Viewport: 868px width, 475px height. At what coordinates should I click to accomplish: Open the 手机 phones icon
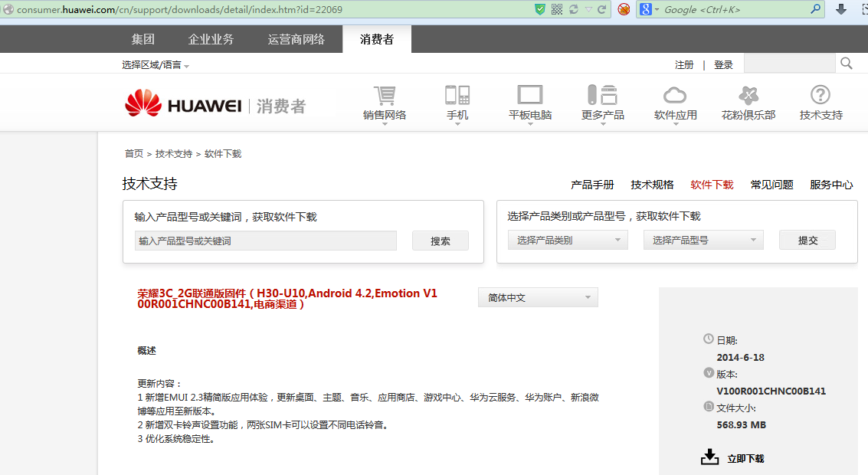(457, 95)
